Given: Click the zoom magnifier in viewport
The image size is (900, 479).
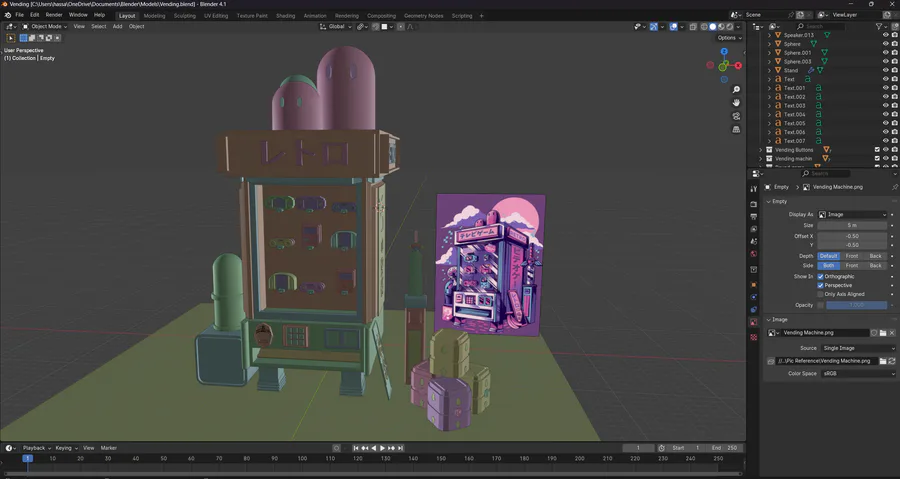Looking at the screenshot, I should click(x=736, y=89).
